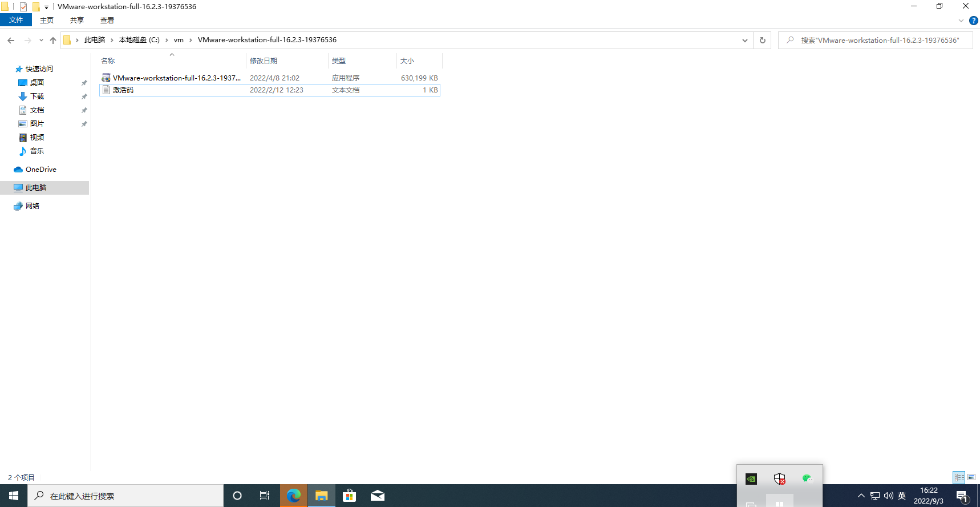The image size is (980, 507).
Task: Open Microsoft Store from taskbar
Action: (350, 496)
